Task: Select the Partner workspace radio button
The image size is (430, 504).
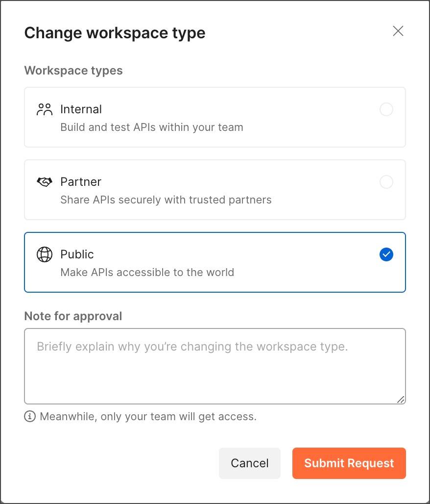Action: coord(386,182)
